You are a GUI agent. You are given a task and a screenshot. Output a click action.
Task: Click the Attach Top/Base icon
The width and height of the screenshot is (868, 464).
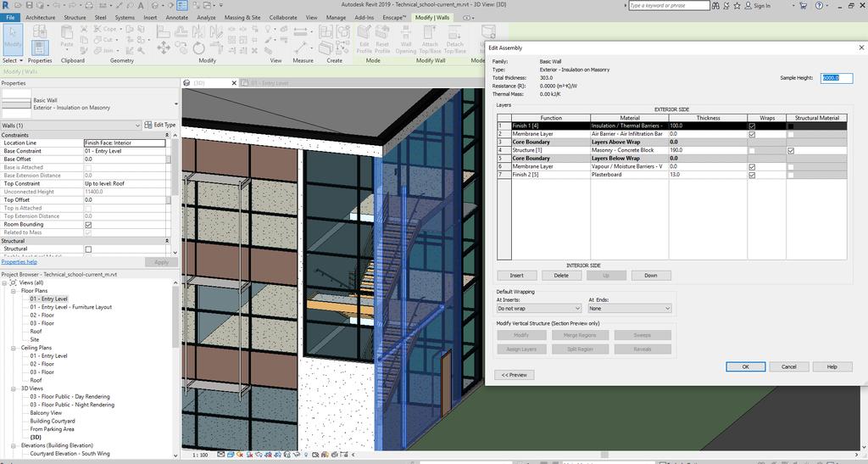[x=430, y=39]
